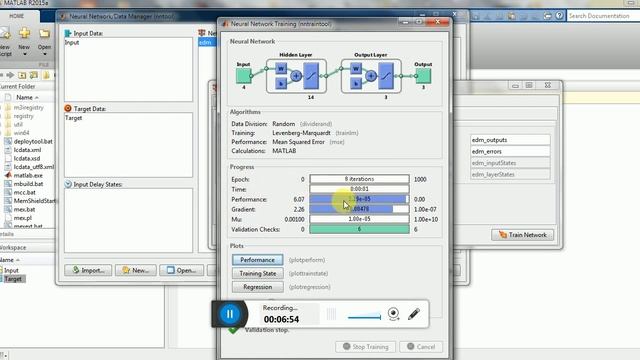This screenshot has width=640, height=360.
Task: Toggle the webcam in the recorder bar
Action: coord(393,314)
